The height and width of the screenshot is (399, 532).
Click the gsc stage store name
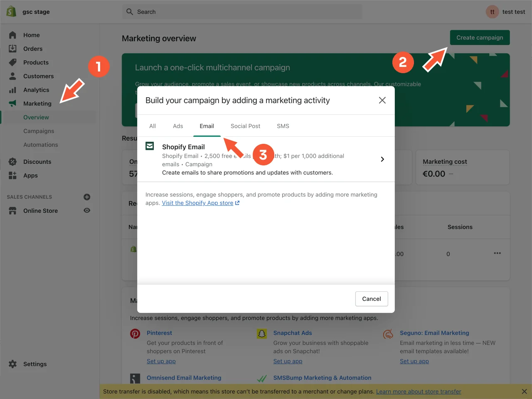pyautogui.click(x=36, y=12)
